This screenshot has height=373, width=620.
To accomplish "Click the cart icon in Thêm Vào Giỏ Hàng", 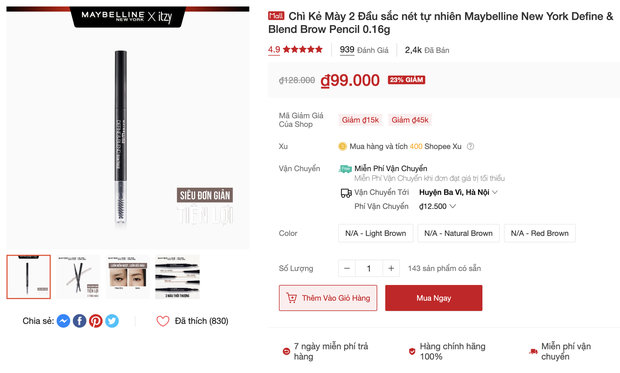I will (x=291, y=298).
